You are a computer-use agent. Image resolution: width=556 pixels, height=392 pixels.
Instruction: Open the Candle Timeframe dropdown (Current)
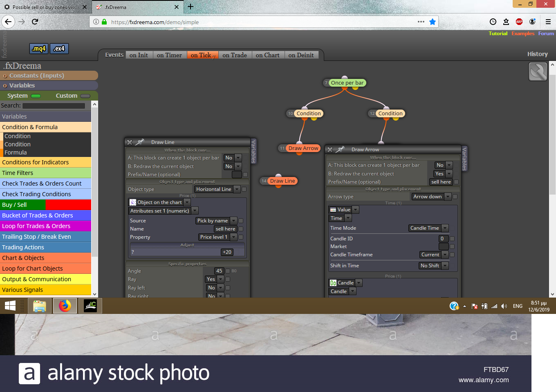[x=434, y=255]
